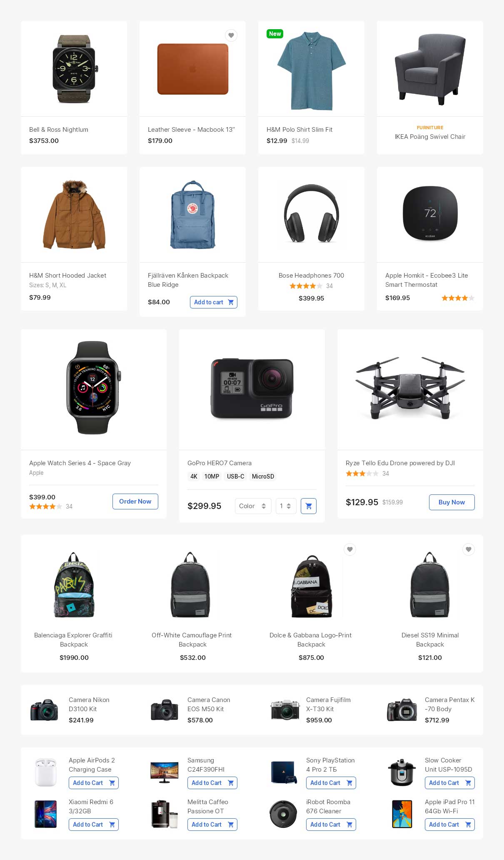Click FURNITURE category link above IKEA chair

pyautogui.click(x=430, y=128)
